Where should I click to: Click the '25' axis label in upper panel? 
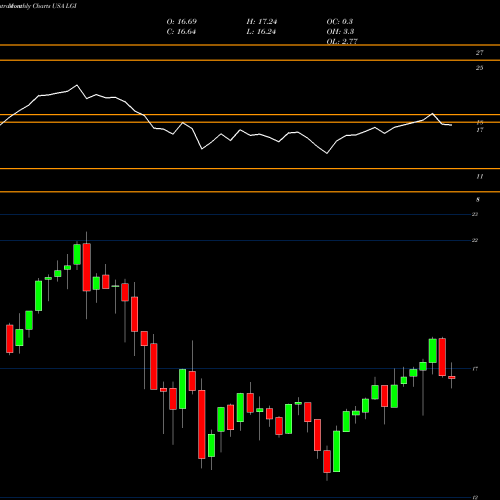[x=479, y=68]
